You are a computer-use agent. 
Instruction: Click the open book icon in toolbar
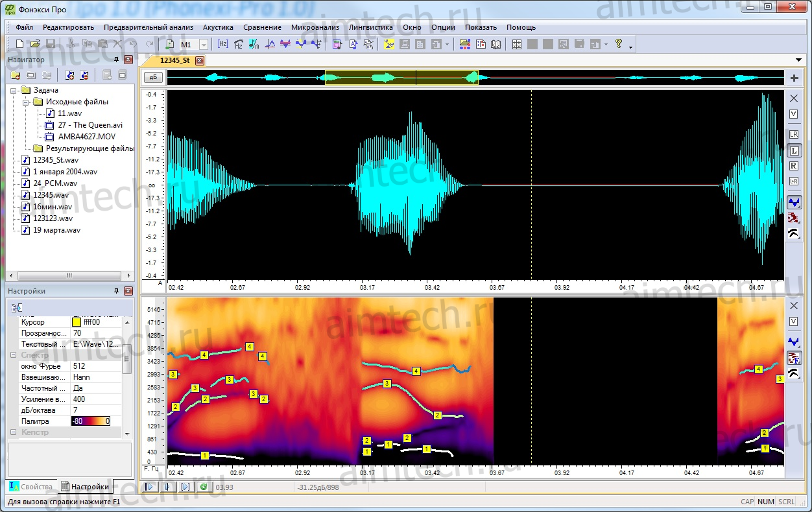tap(496, 44)
